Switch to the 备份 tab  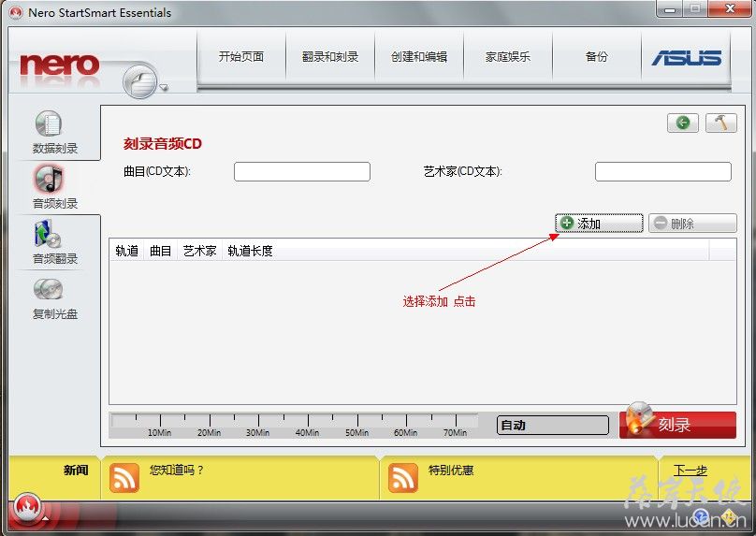[596, 57]
